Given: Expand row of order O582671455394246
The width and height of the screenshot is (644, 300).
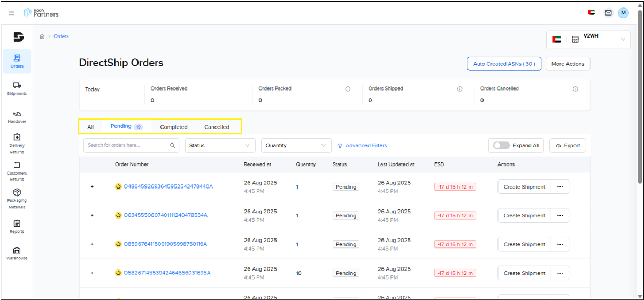Looking at the screenshot, I should (91, 273).
